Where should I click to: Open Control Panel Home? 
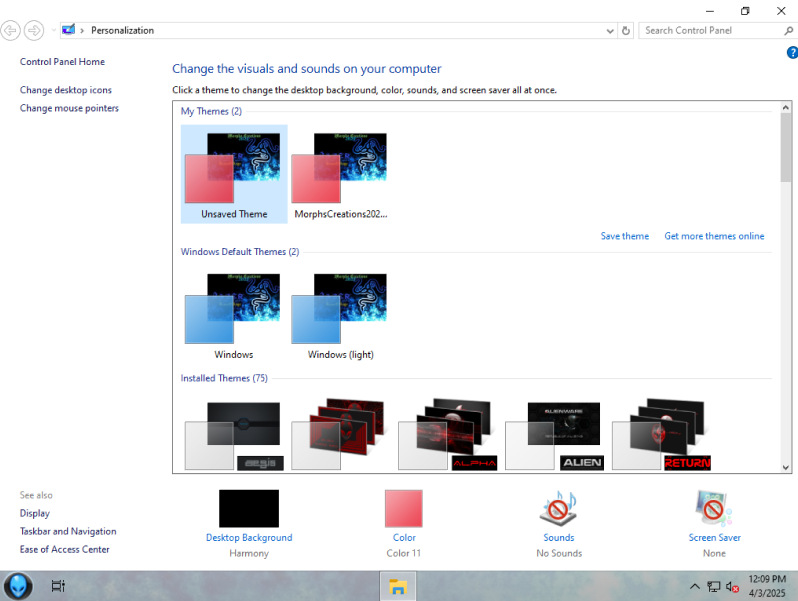click(62, 62)
